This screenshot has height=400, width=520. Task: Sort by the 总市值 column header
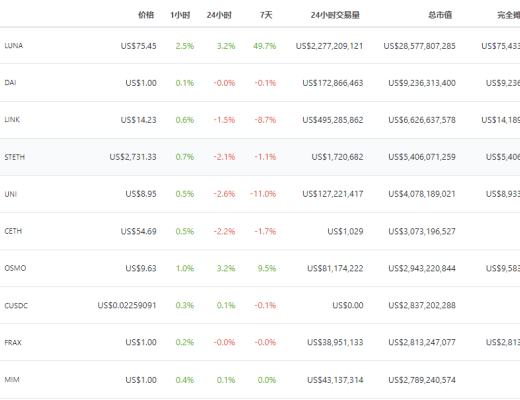(440, 15)
